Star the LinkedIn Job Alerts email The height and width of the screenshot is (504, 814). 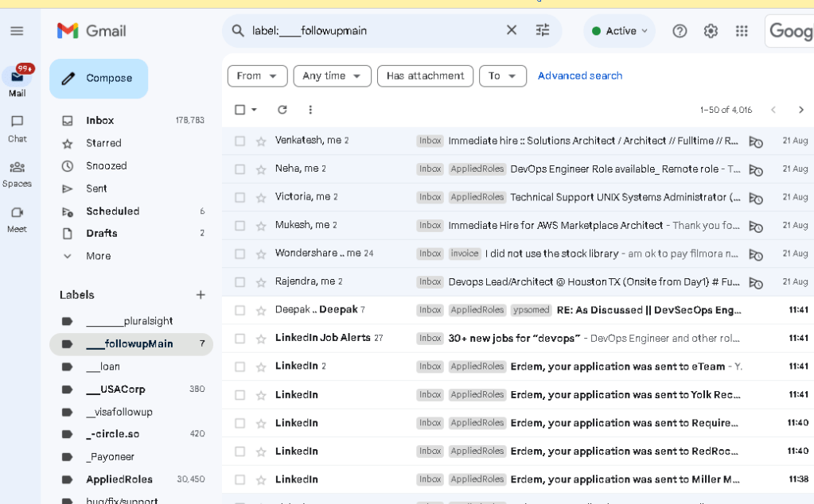coord(261,339)
